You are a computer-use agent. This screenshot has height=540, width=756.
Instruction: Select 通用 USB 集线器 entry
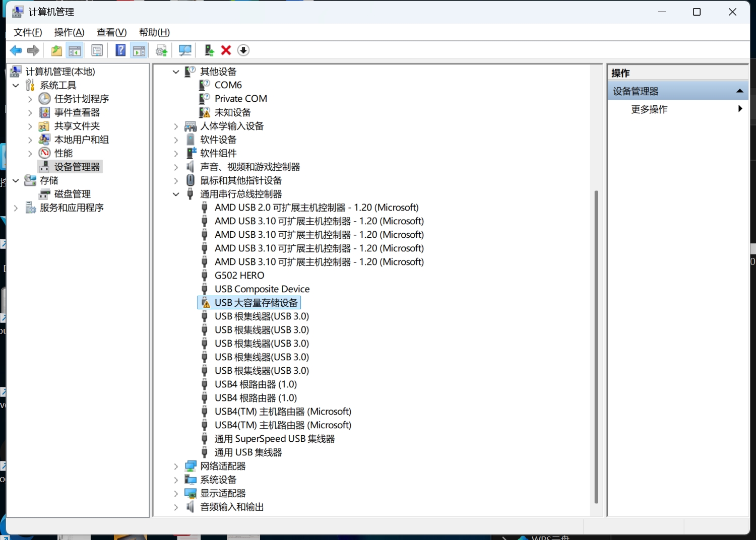tap(248, 452)
